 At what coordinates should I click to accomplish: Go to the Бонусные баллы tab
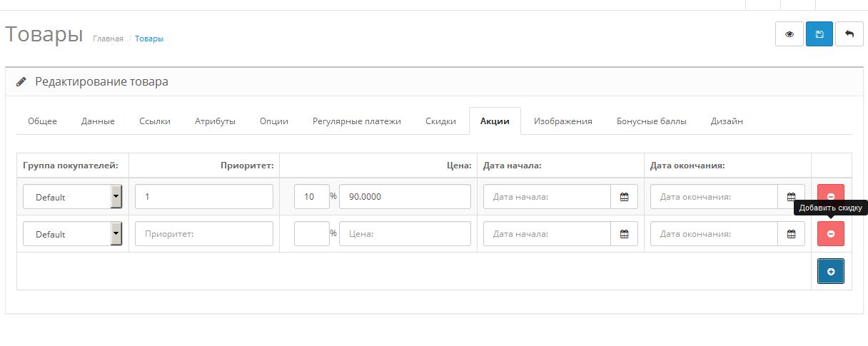click(x=651, y=121)
